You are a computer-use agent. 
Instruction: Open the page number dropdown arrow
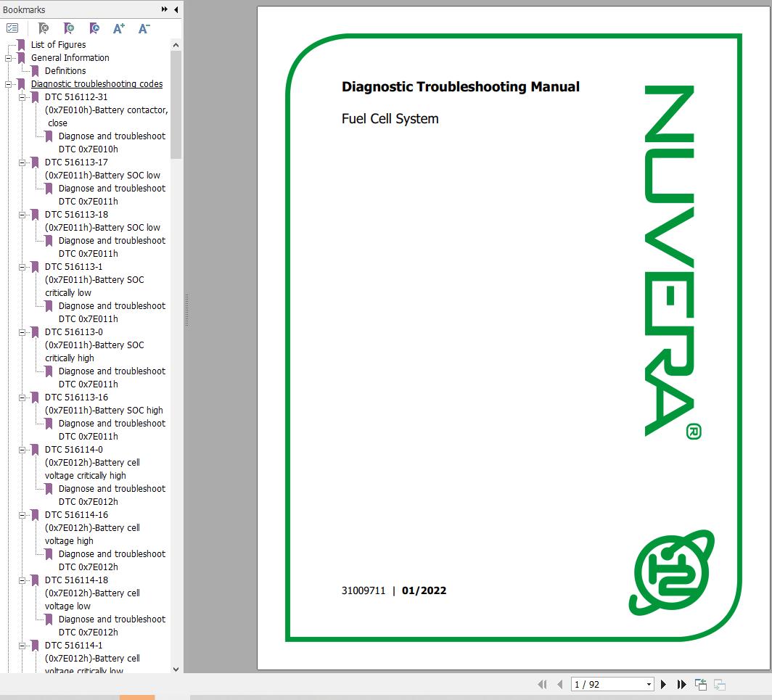(x=649, y=684)
